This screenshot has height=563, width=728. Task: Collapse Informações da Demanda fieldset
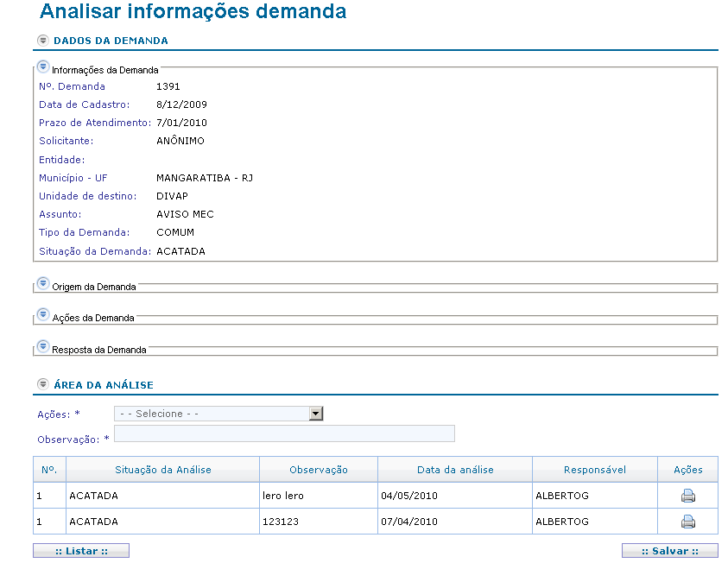coord(43,67)
